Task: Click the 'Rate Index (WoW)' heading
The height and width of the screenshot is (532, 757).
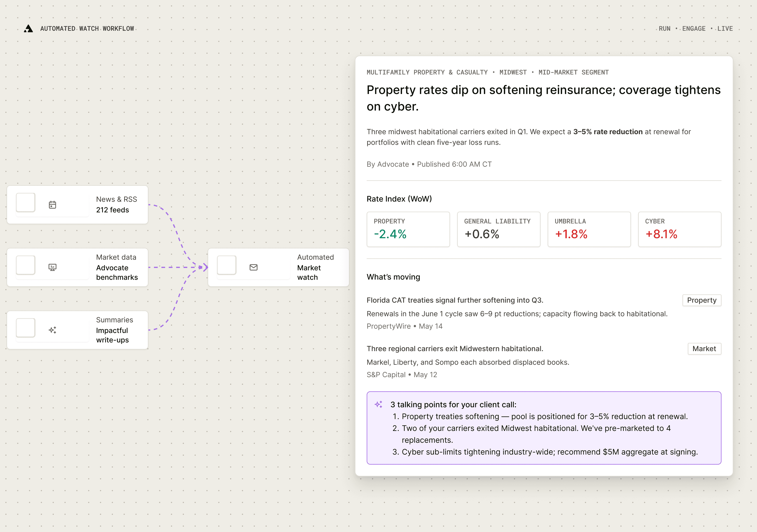Action: [x=399, y=199]
